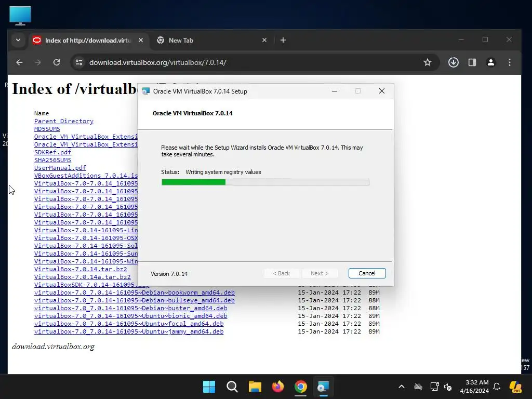This screenshot has width=532, height=399.
Task: Click the Copilot preview taskbar icon
Action: pos(515,387)
